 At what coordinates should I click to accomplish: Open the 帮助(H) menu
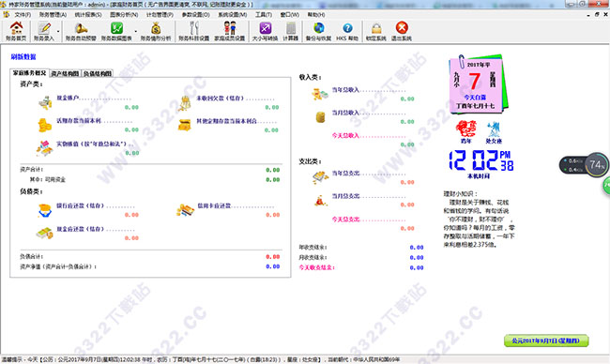click(316, 14)
